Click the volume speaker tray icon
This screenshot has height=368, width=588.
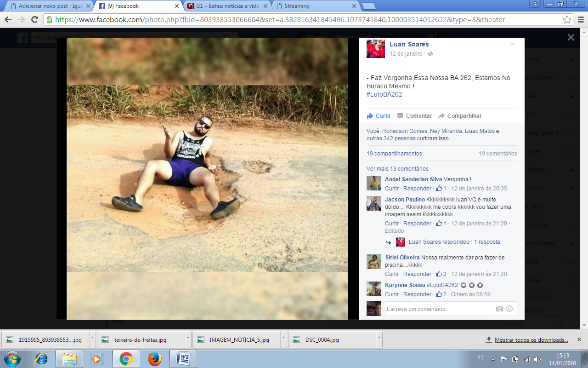537,359
